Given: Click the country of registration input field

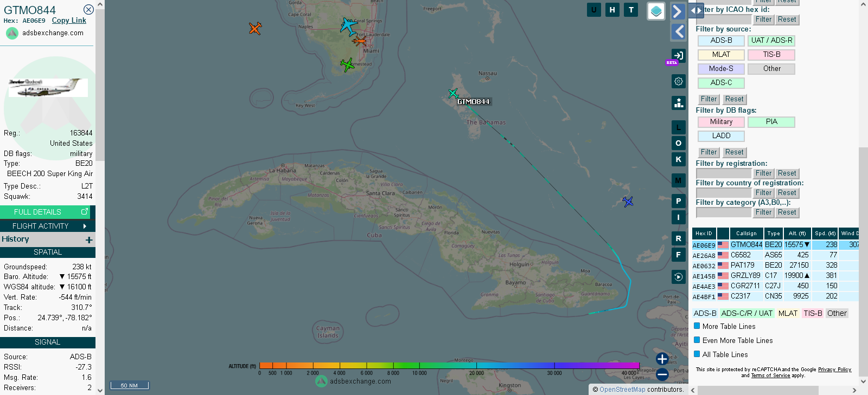Looking at the screenshot, I should pyautogui.click(x=724, y=193).
